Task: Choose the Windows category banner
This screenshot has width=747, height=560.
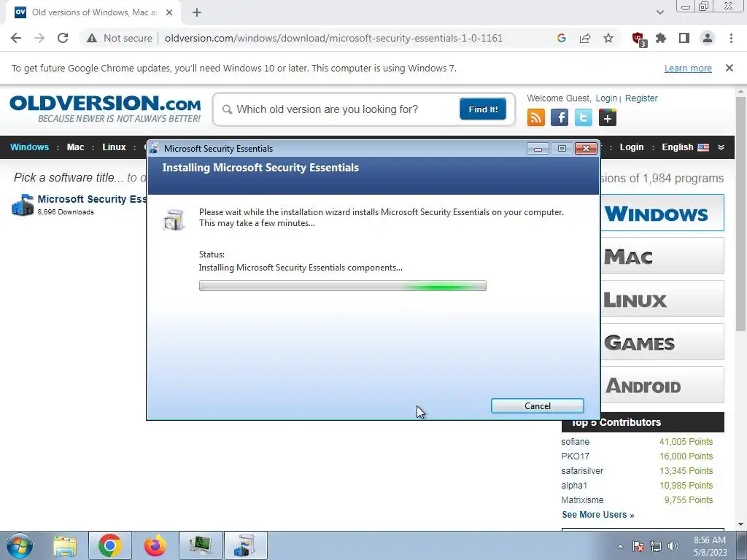Action: click(662, 213)
